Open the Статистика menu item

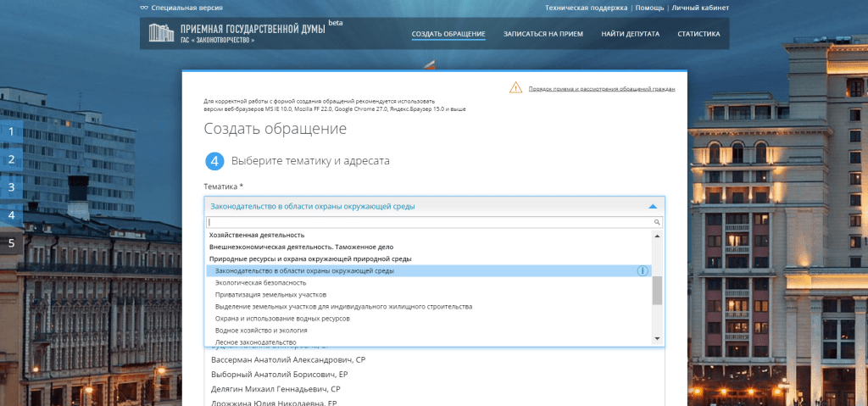point(698,35)
